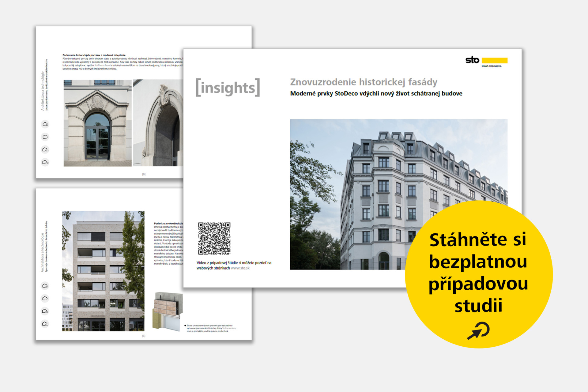This screenshot has width=588, height=392.
Task: Click the facade layer cutaway illustration
Action: 168,311
